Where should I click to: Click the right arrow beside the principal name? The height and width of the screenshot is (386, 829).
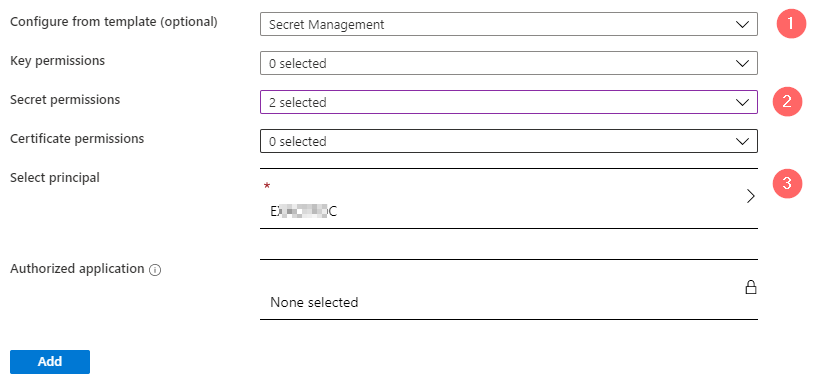tap(751, 197)
